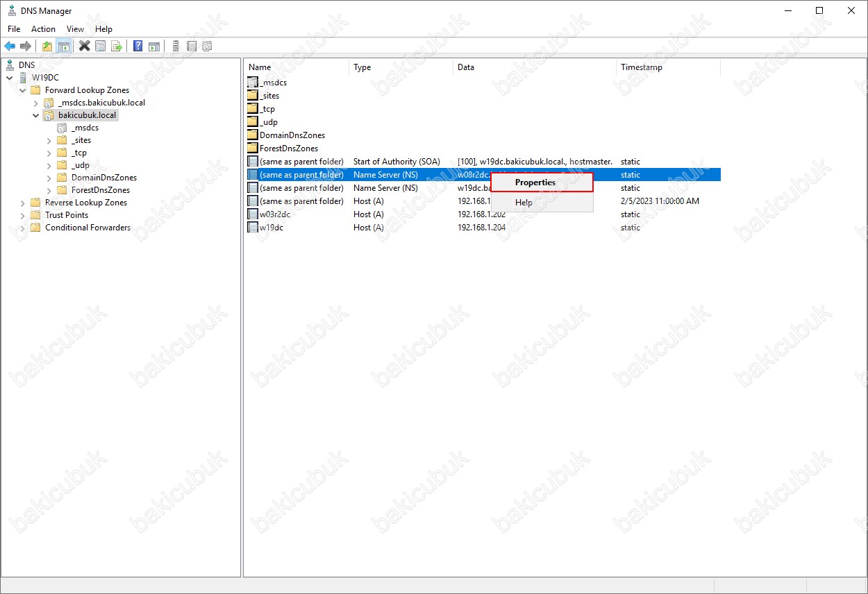Expand the Reverse Lookup Zones node
The width and height of the screenshot is (868, 594).
(x=23, y=203)
